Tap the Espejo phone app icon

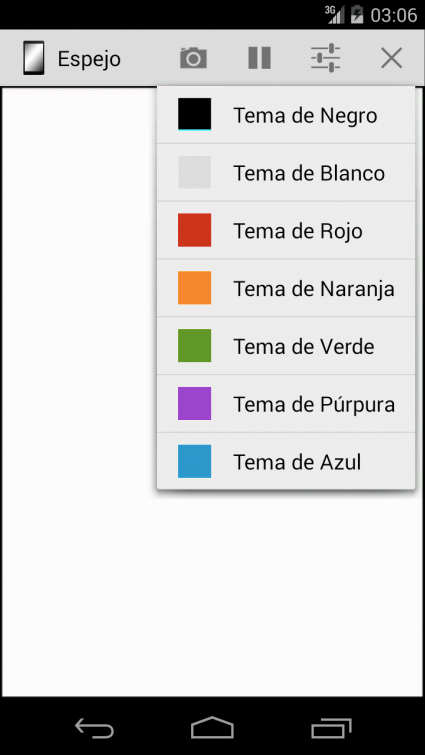pyautogui.click(x=34, y=58)
